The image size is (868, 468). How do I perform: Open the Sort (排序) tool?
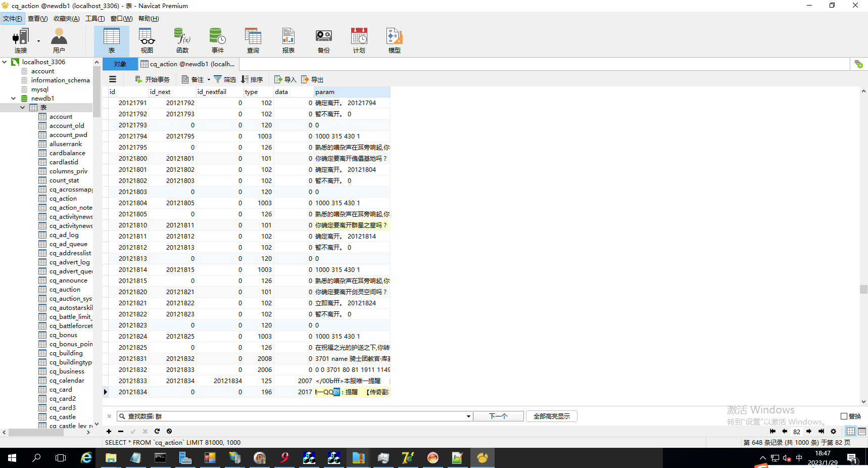(x=252, y=79)
